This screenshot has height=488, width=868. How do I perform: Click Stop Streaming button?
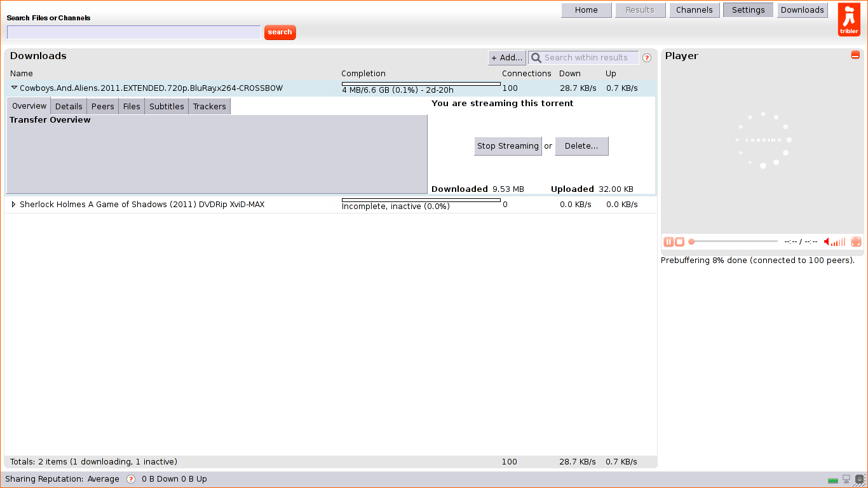tap(508, 146)
